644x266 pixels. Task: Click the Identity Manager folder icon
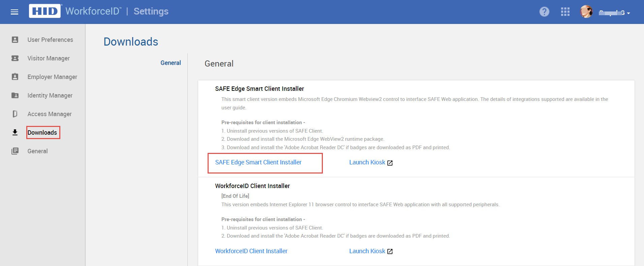point(15,96)
